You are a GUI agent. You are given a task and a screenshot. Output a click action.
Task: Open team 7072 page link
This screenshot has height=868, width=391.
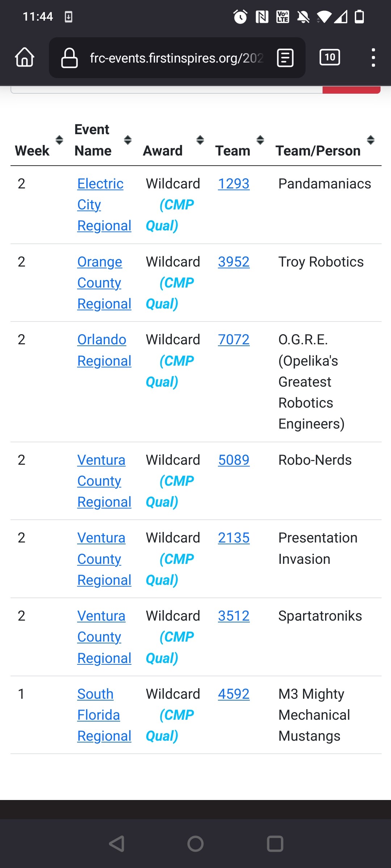(x=234, y=340)
